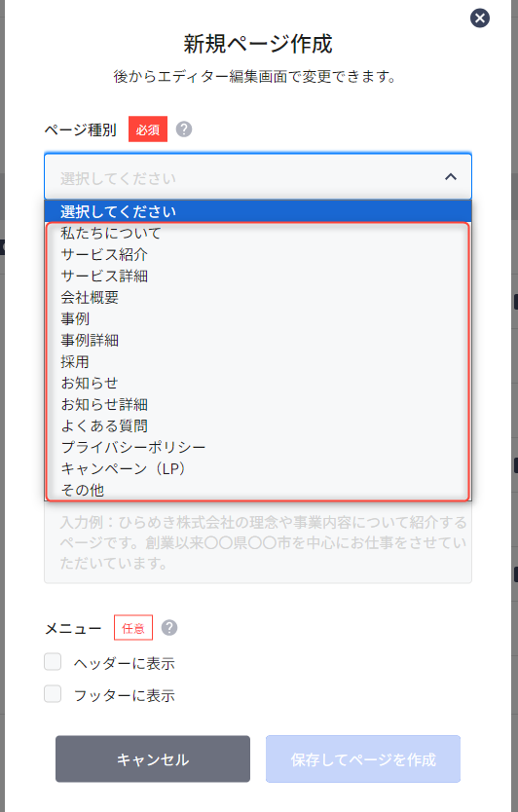518x812 pixels.
Task: Close the 新規ページ作成 dialog
Action: click(x=480, y=18)
